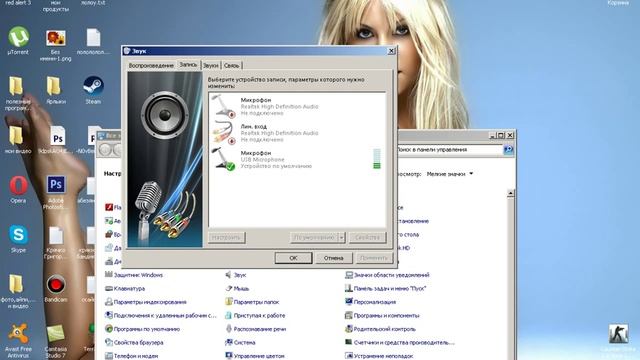Close the Звук dialog window

coord(391,51)
